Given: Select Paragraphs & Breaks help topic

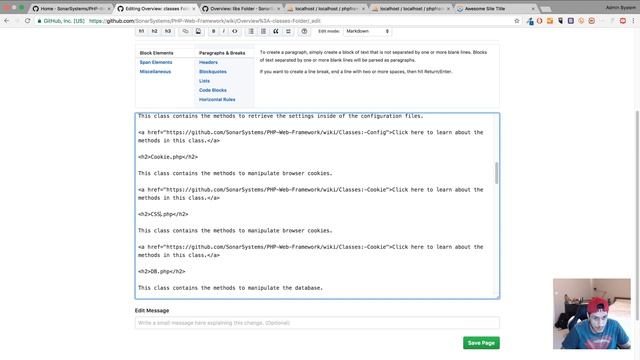Looking at the screenshot, I should pos(222,53).
